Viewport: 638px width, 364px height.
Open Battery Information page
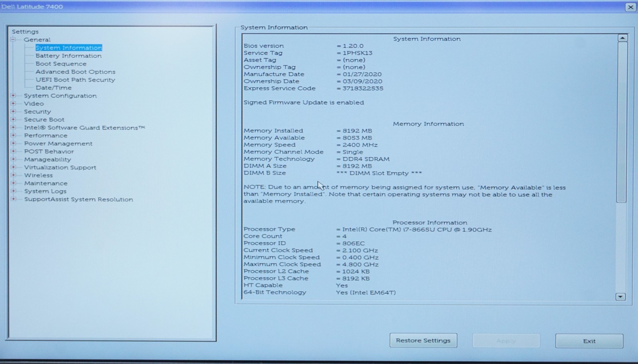click(69, 56)
